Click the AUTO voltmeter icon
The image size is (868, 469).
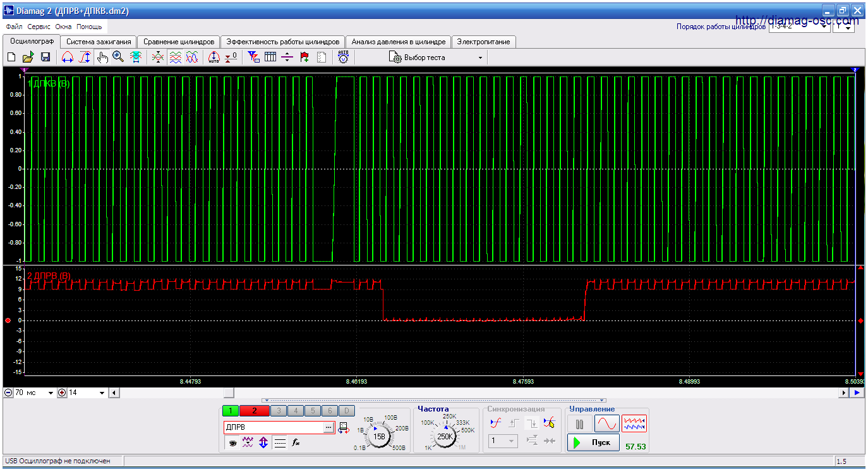pyautogui.click(x=343, y=58)
